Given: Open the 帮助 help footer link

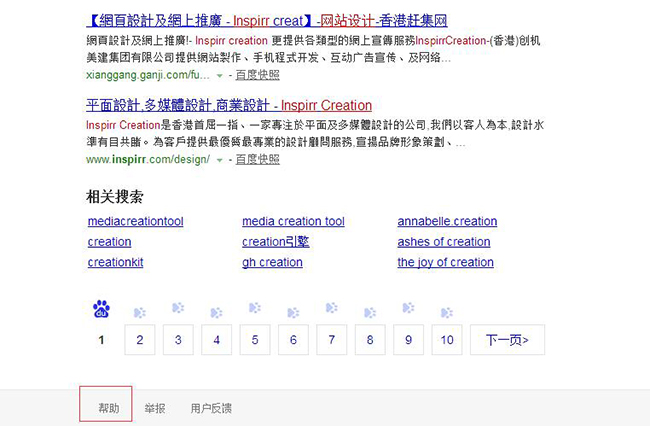Looking at the screenshot, I should tap(109, 408).
